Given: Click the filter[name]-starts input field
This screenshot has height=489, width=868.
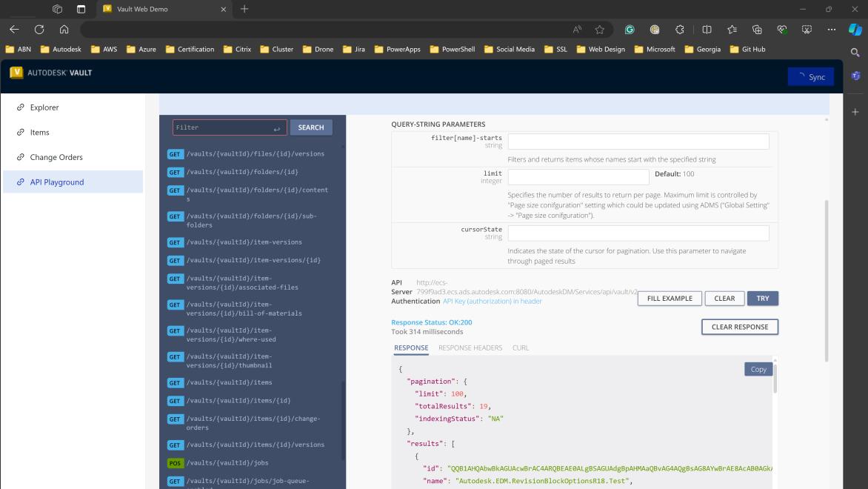Looking at the screenshot, I should click(638, 142).
